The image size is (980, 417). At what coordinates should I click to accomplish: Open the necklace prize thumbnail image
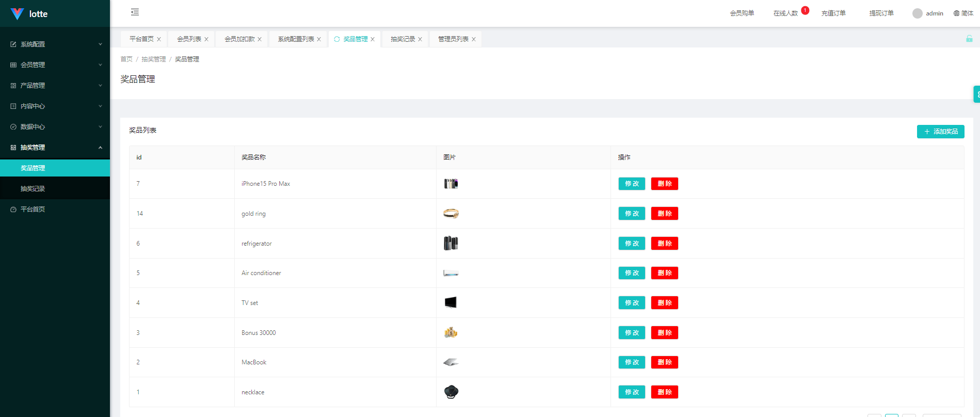(451, 392)
